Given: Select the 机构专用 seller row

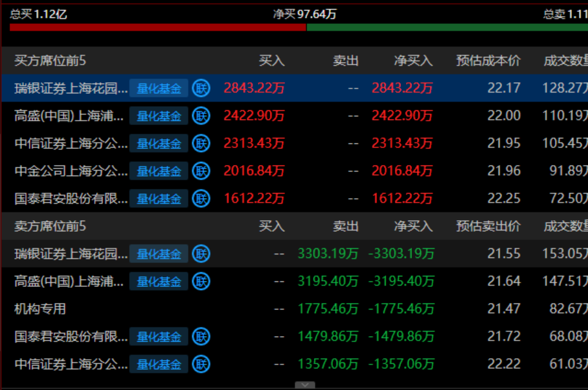Looking at the screenshot, I should point(295,309).
